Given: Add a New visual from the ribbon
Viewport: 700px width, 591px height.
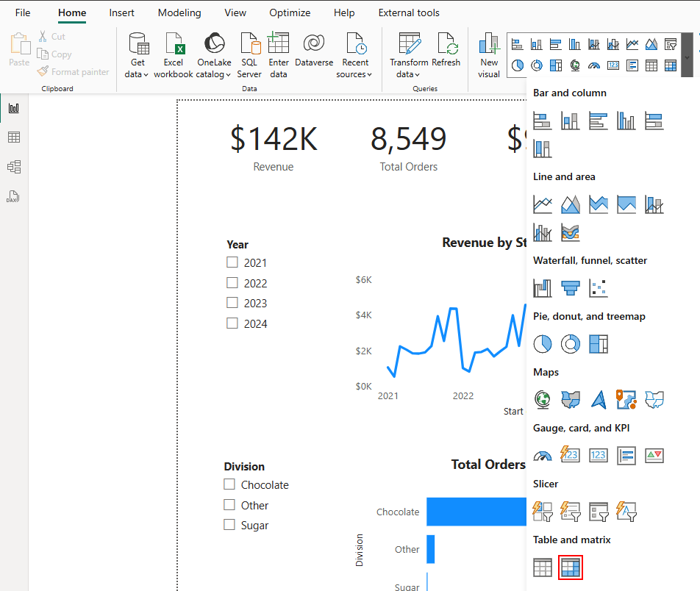Looking at the screenshot, I should tap(489, 55).
